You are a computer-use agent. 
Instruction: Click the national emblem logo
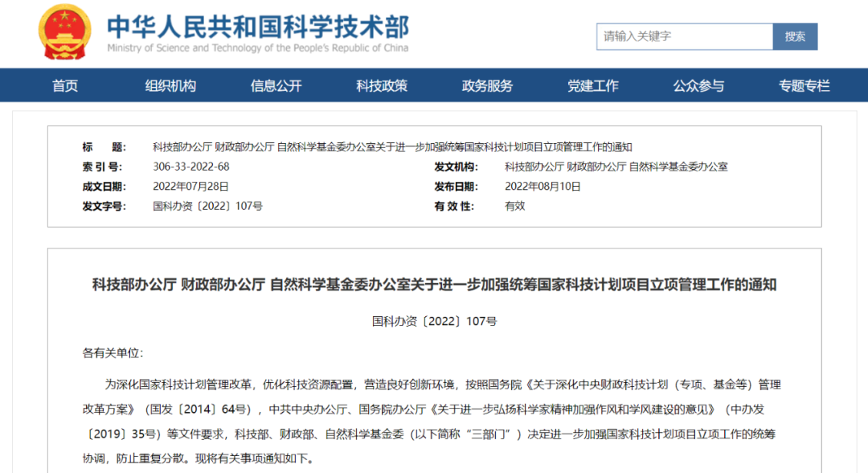click(65, 32)
